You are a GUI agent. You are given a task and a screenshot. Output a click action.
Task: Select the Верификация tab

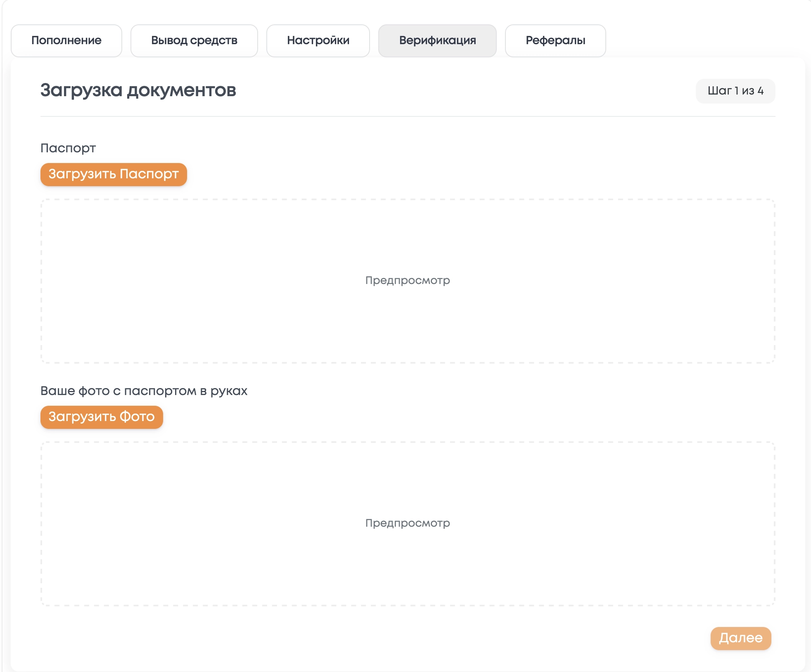click(x=437, y=40)
